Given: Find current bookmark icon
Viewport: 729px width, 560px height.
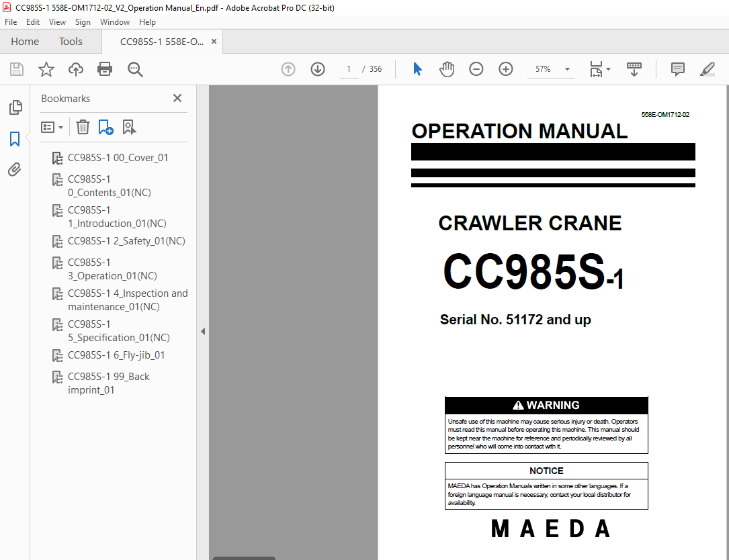Looking at the screenshot, I should (129, 127).
